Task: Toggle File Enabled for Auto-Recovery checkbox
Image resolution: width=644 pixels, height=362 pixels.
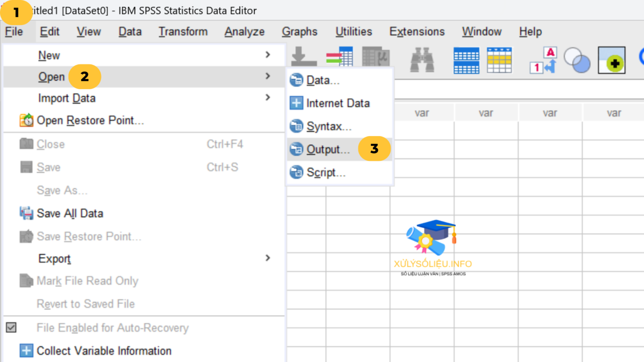Action: pos(11,328)
